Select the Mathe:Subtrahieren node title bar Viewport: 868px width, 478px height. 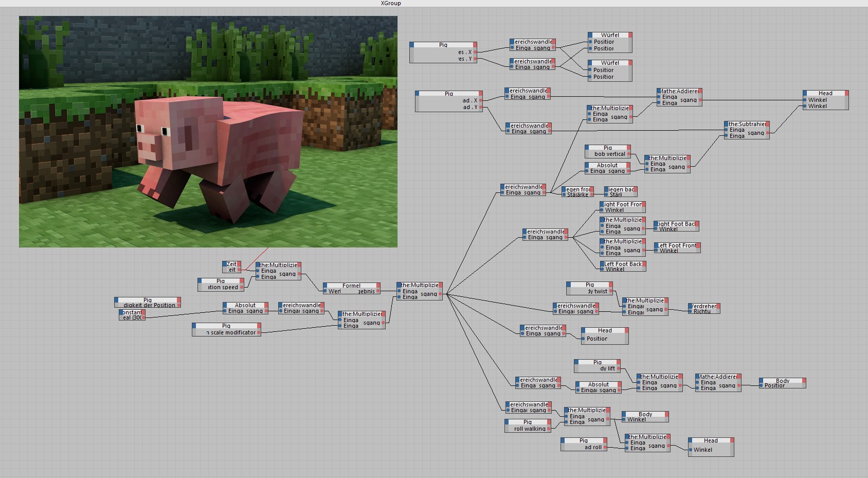click(747, 124)
